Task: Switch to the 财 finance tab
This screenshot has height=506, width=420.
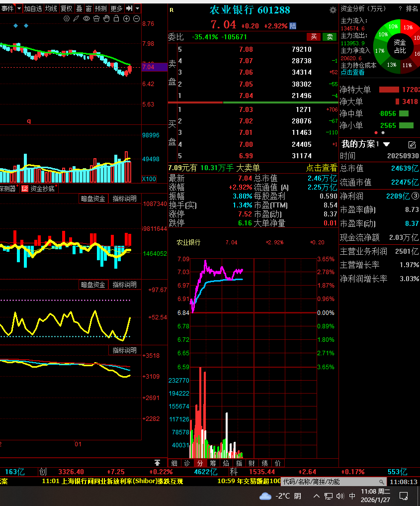Action: coord(252,463)
